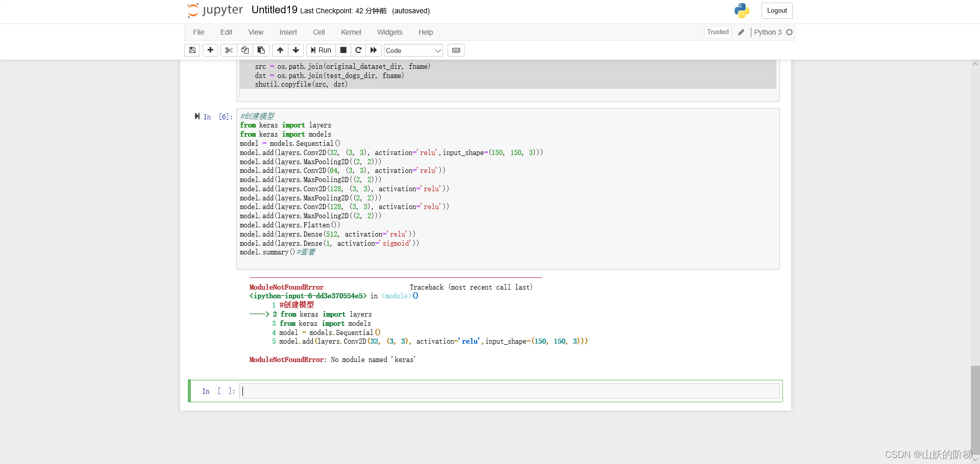
Task: Click the scrollbar up arrow
Action: [x=975, y=64]
